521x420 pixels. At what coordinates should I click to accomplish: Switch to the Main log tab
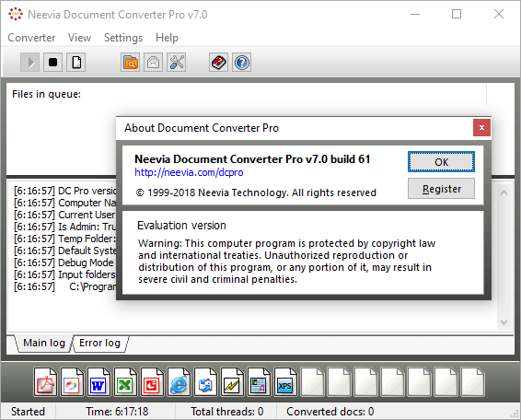click(44, 343)
